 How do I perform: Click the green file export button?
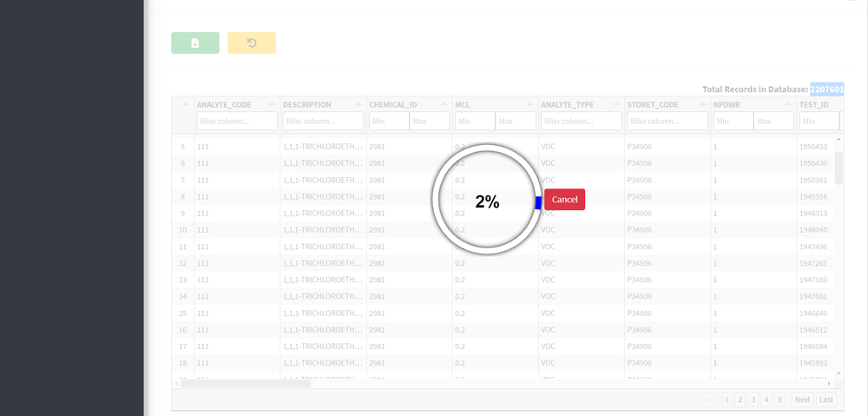[x=195, y=43]
